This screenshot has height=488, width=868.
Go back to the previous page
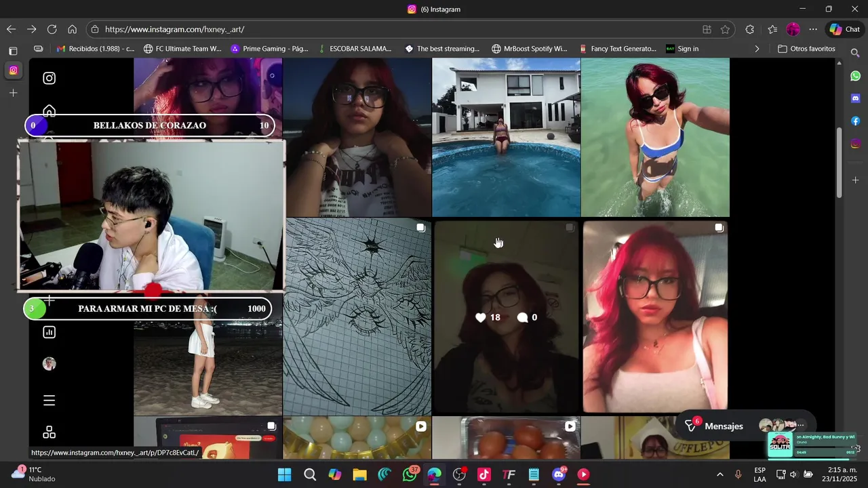11,29
